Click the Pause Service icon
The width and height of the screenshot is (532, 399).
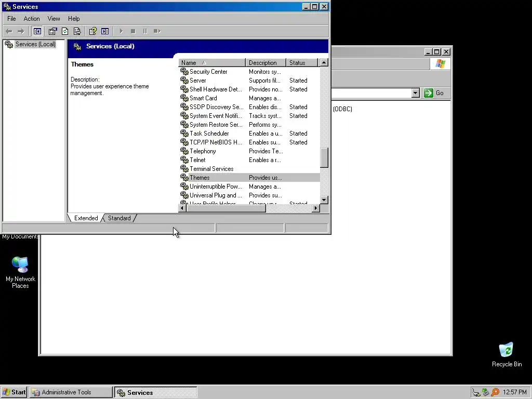coord(145,31)
